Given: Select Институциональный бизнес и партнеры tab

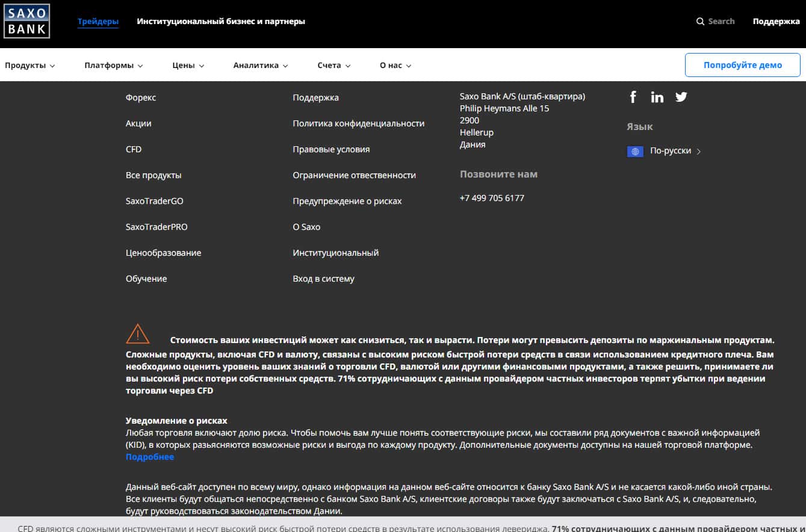Looking at the screenshot, I should (221, 22).
